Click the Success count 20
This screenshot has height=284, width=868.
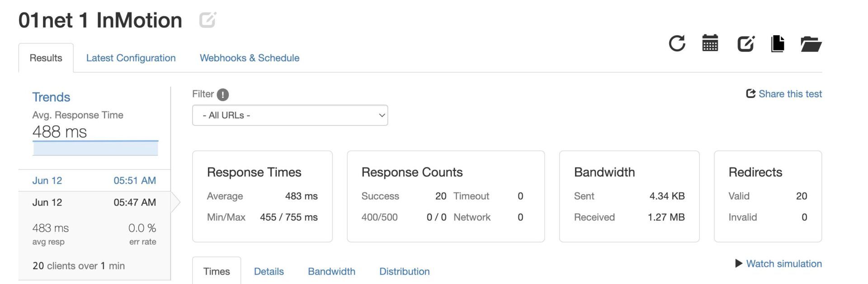tap(441, 196)
